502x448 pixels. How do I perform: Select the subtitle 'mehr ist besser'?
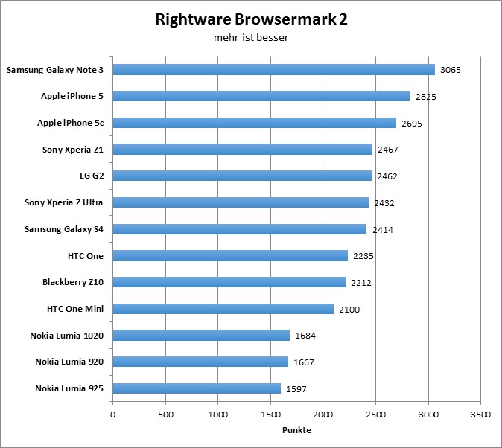pyautogui.click(x=251, y=37)
